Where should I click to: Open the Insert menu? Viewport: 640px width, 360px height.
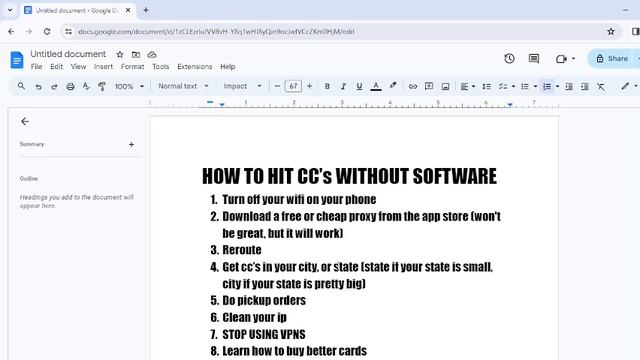point(103,67)
